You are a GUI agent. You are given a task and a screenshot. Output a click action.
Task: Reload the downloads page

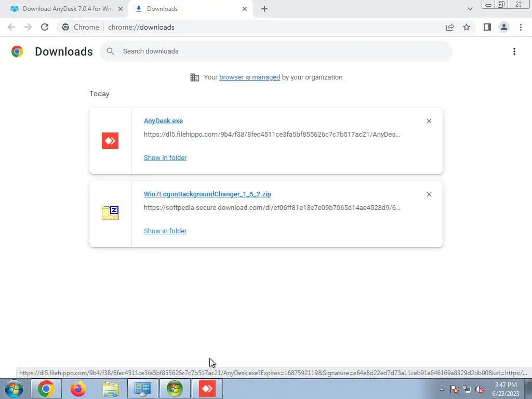click(45, 27)
